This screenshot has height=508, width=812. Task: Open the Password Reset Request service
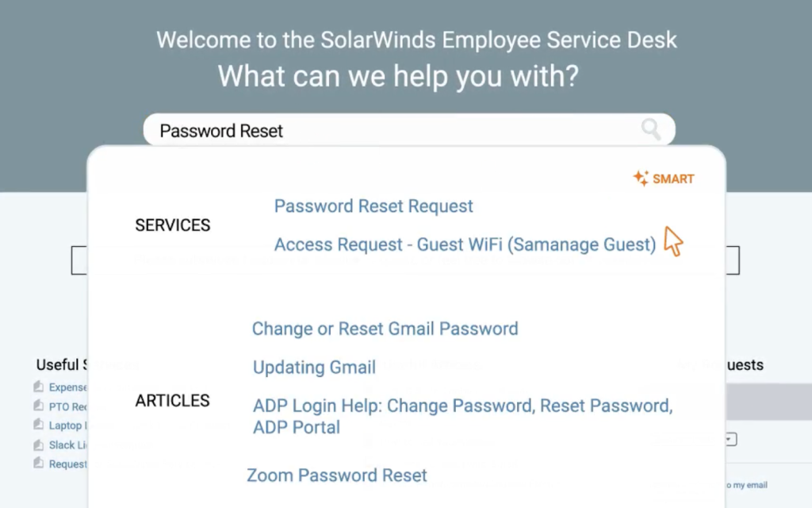coord(373,206)
